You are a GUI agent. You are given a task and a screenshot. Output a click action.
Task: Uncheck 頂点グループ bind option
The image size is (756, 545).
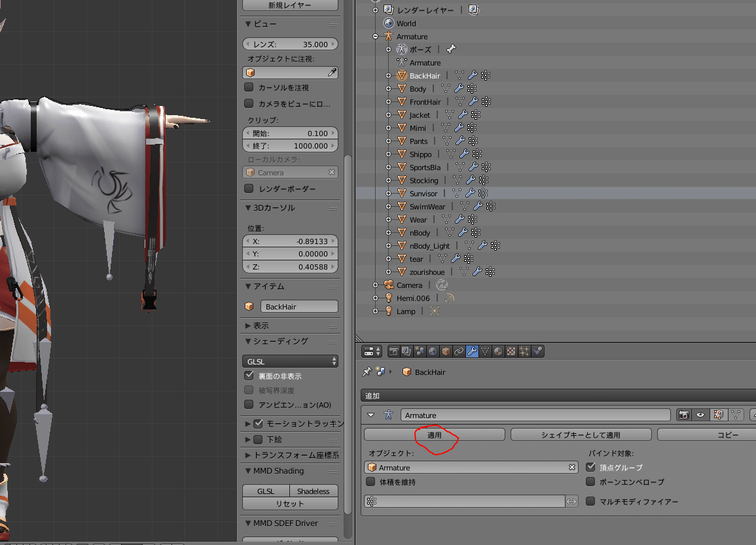590,467
